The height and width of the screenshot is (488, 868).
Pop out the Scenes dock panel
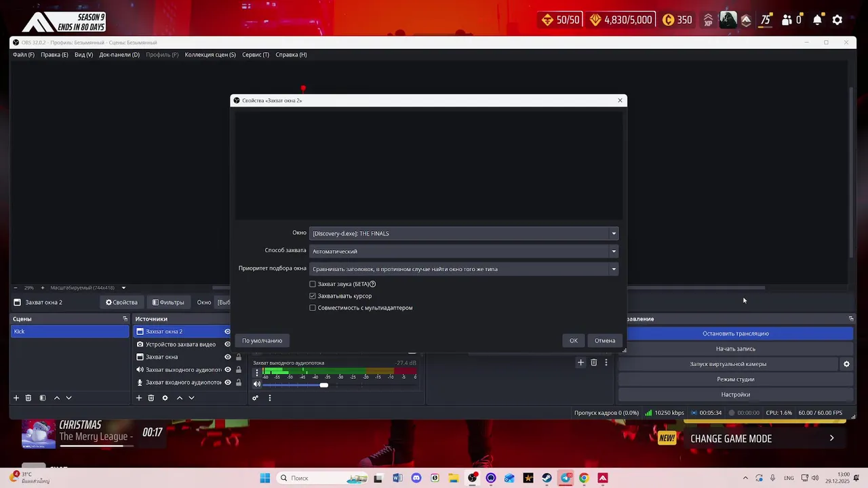pos(125,319)
